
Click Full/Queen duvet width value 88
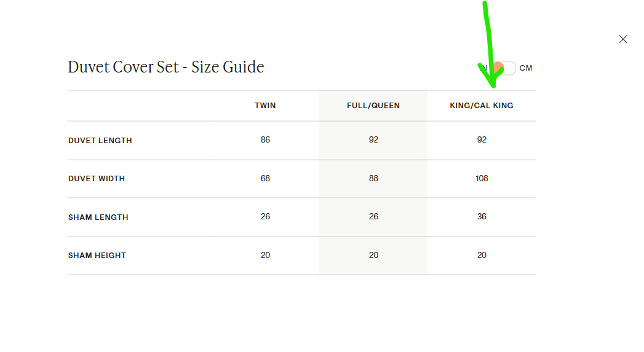click(x=373, y=179)
